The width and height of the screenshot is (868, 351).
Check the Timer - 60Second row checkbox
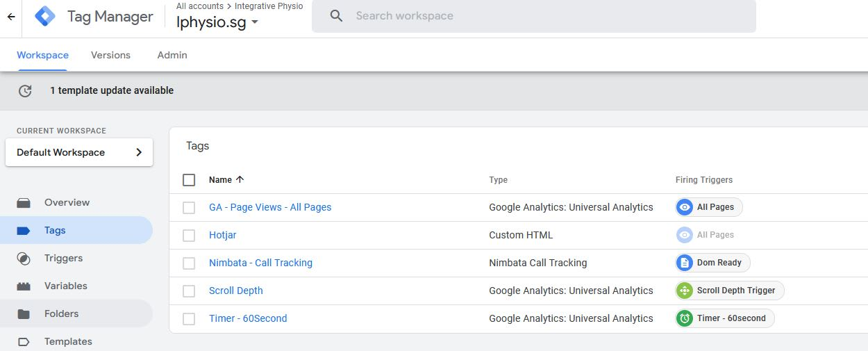click(189, 319)
